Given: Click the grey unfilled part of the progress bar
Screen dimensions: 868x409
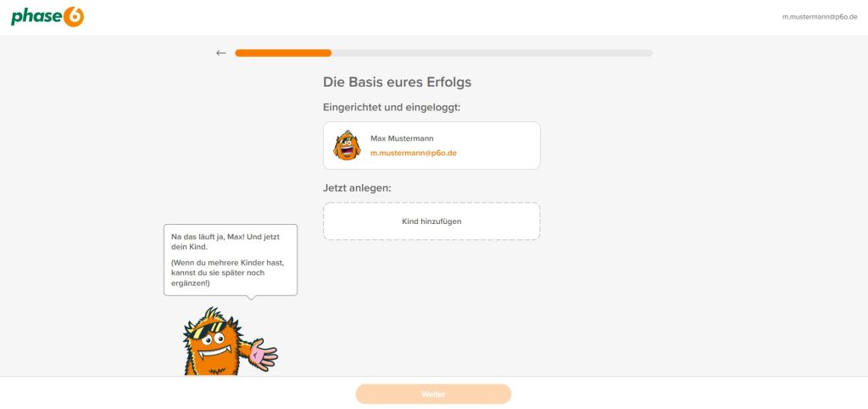Looking at the screenshot, I should click(x=492, y=53).
